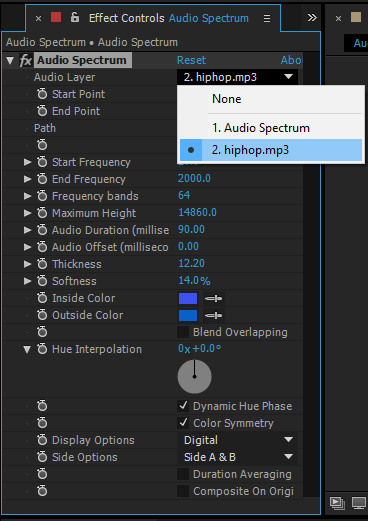Toggle stopwatch for Frequency bands
Viewport: 368px width, 521px height.
pyautogui.click(x=42, y=196)
